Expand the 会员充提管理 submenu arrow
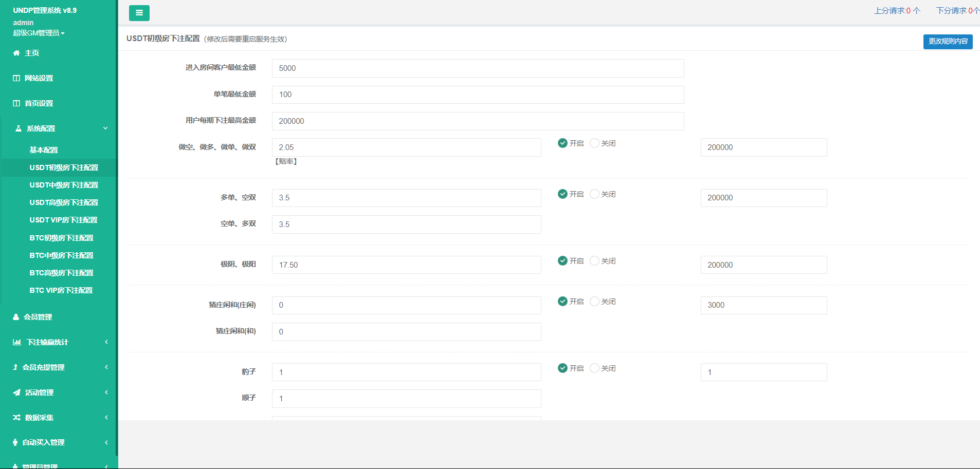980x469 pixels. pos(106,367)
